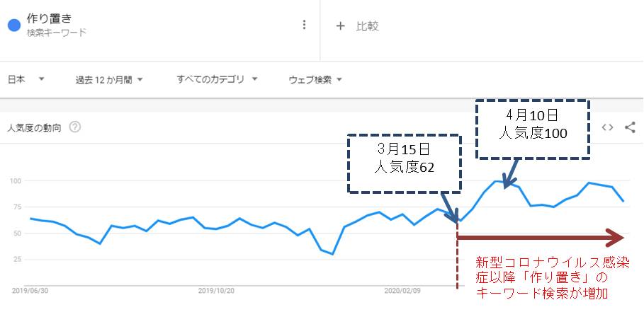Click the chart peak near value 100
The width and height of the screenshot is (644, 312).
(497, 181)
